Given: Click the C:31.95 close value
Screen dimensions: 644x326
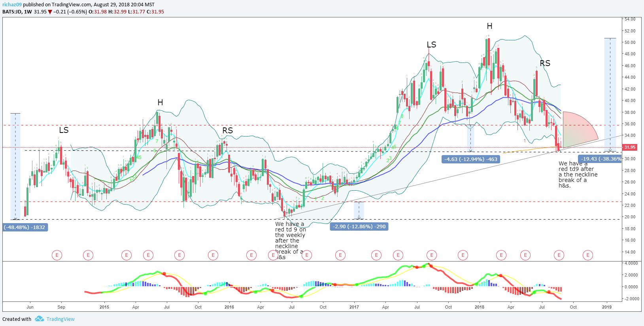Looking at the screenshot, I should click(x=155, y=12).
